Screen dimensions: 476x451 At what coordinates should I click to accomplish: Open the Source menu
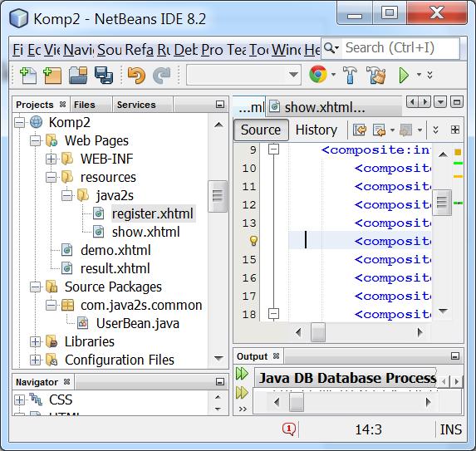[x=110, y=50]
